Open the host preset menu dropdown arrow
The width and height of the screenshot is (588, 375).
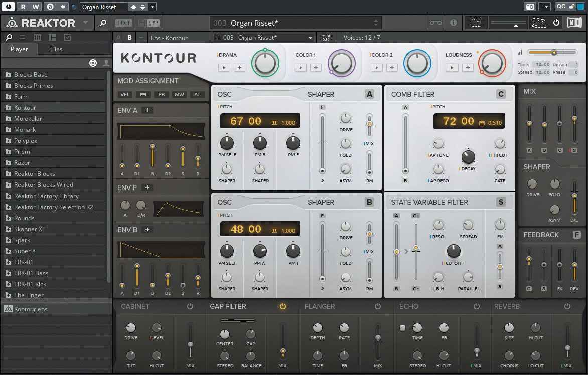(152, 7)
